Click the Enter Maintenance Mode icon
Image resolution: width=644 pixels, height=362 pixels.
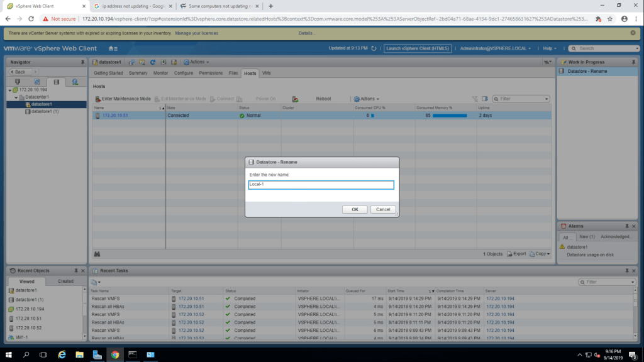pyautogui.click(x=97, y=99)
